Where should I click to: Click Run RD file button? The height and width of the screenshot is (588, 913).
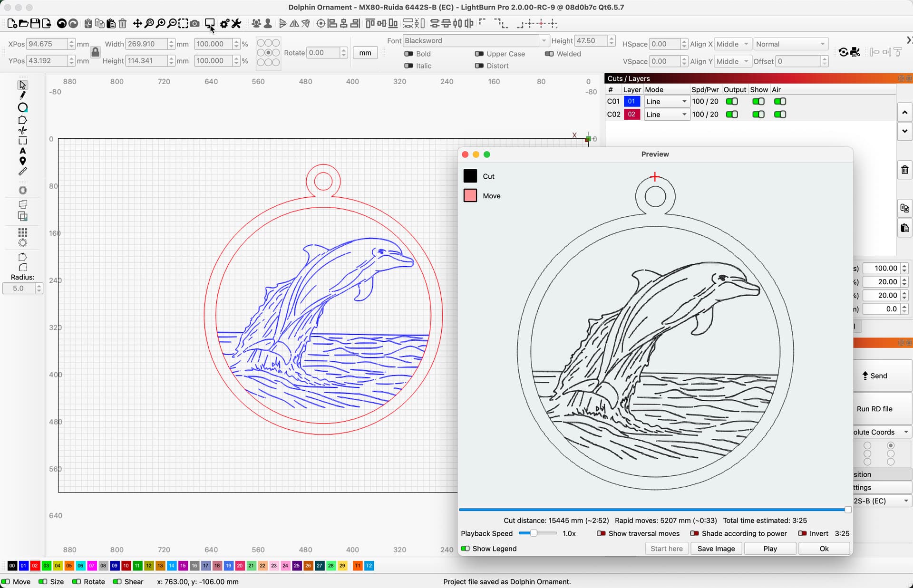882,409
